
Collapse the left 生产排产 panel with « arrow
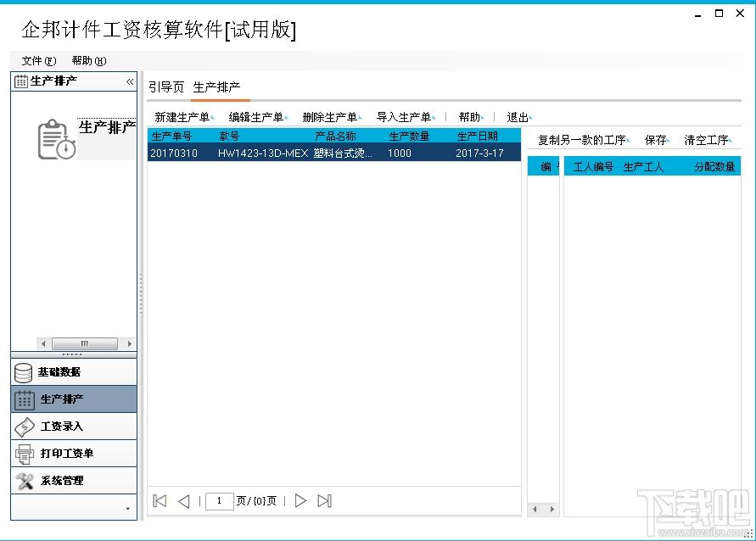pos(129,82)
